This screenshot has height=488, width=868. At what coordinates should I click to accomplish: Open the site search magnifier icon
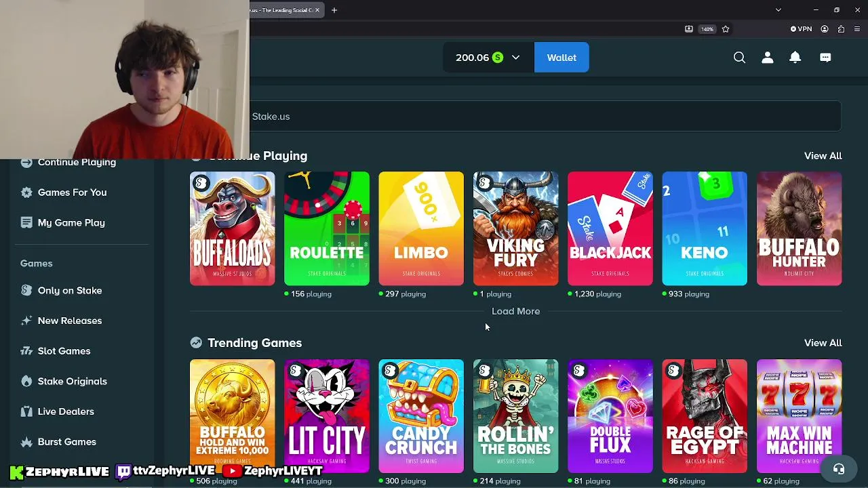739,58
